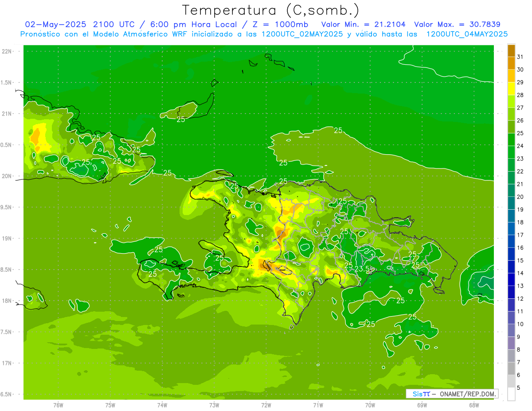Viewport: 532px width, 411px height.
Task: Click the legend value 5
Action: click(x=519, y=388)
